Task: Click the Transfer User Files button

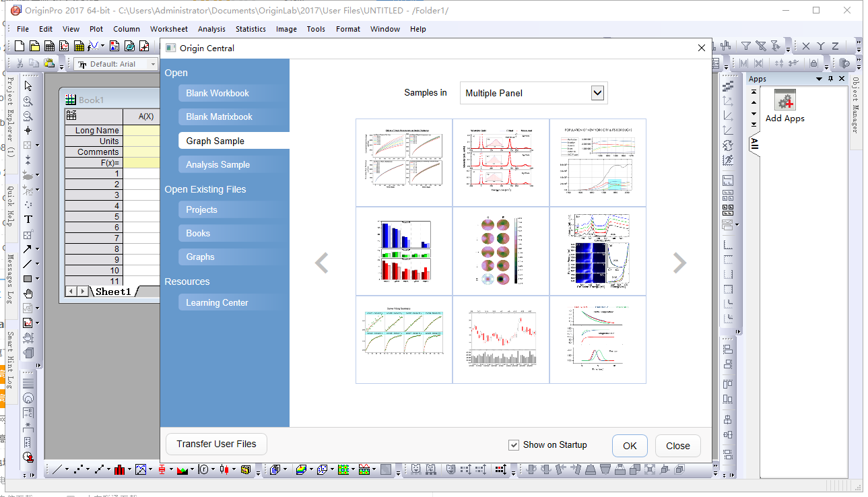Action: 216,444
